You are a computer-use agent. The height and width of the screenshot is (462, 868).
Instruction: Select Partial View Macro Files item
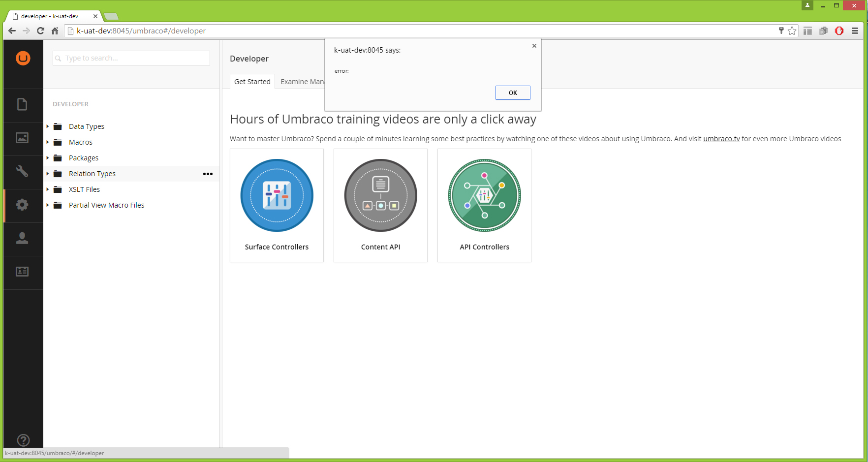(107, 205)
